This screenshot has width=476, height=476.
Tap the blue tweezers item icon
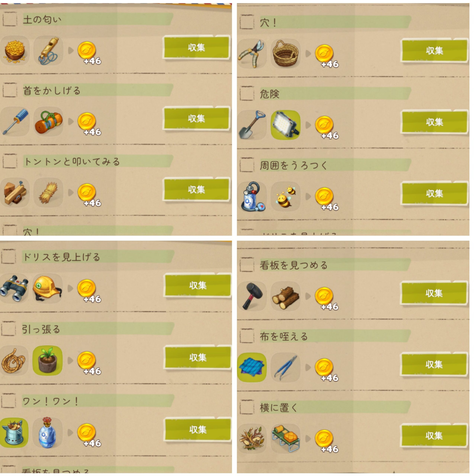click(286, 367)
